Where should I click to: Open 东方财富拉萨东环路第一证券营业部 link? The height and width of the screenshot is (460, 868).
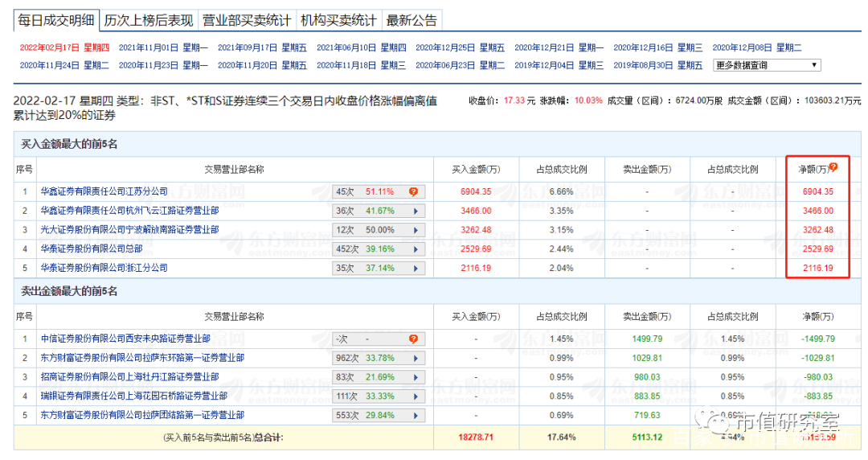142,358
